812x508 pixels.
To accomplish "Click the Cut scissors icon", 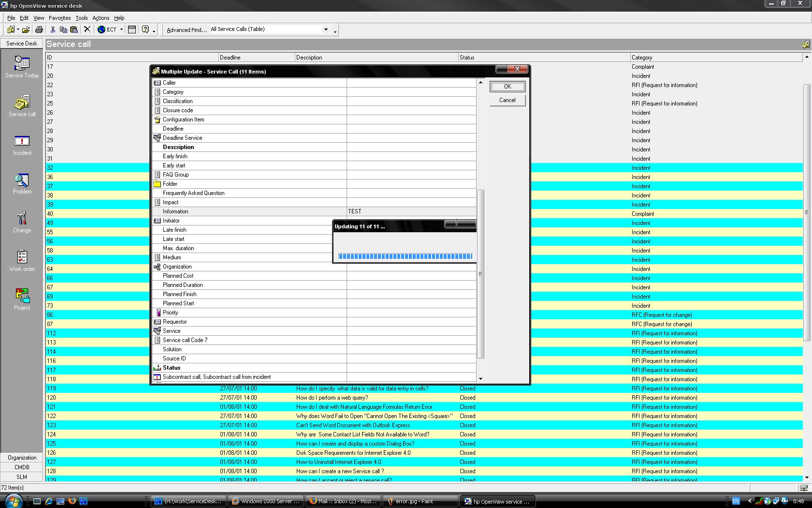I will [x=53, y=30].
